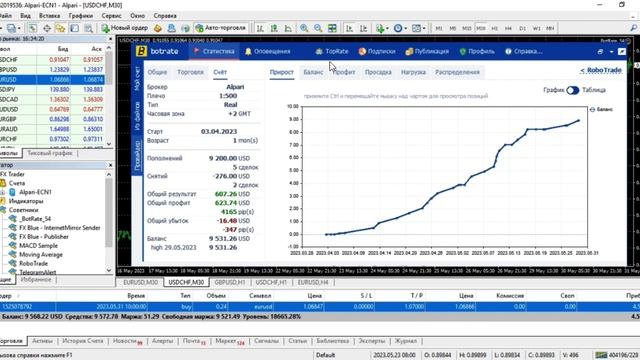Toggle the chart shift icon
The height and width of the screenshot is (360, 640).
363,28
